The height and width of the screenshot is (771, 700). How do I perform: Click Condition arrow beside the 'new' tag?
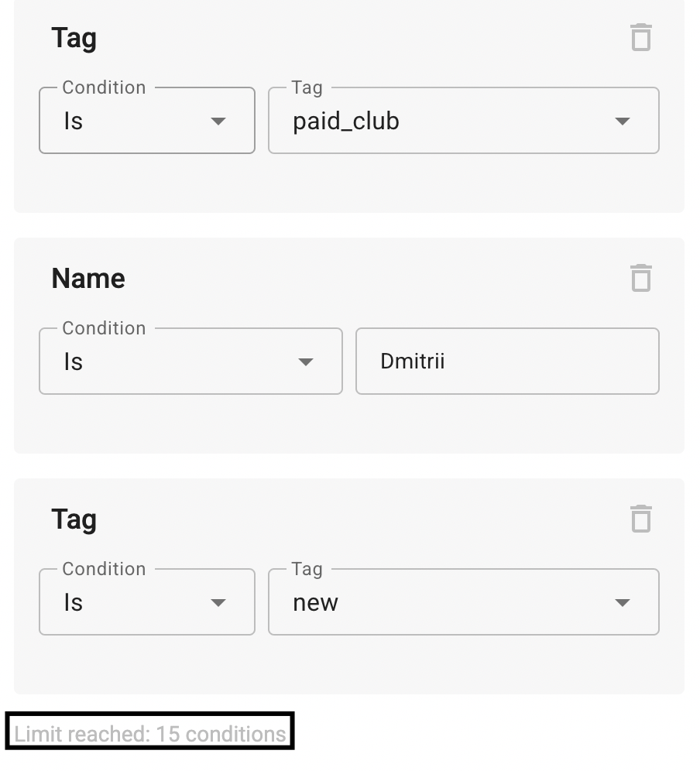coord(218,603)
